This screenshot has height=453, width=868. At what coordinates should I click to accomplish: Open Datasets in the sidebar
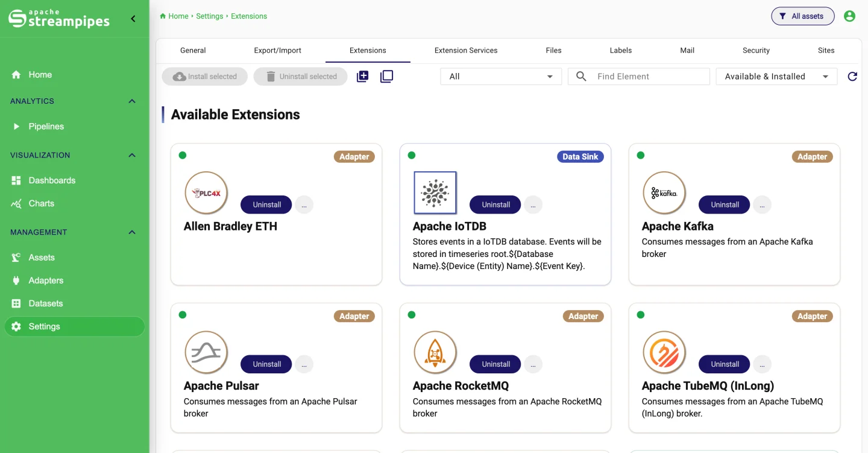coord(75,303)
